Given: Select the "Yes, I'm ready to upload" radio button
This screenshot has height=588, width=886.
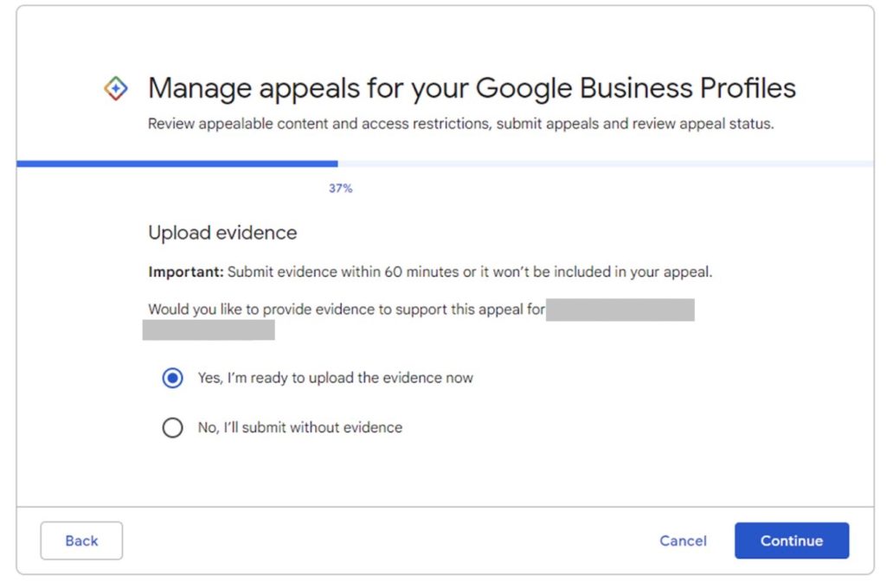Looking at the screenshot, I should (173, 378).
